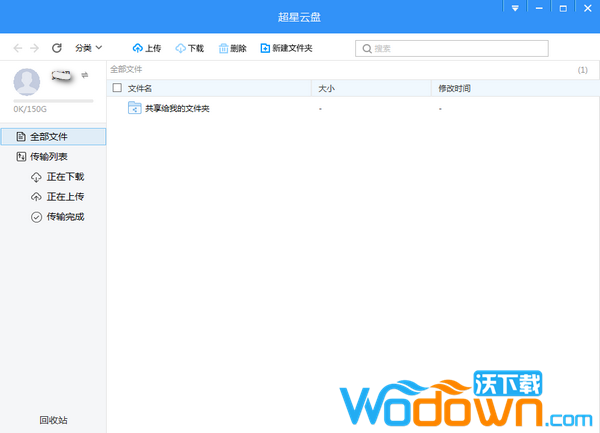Open the 正在下载 list
The image size is (600, 433).
click(x=57, y=177)
